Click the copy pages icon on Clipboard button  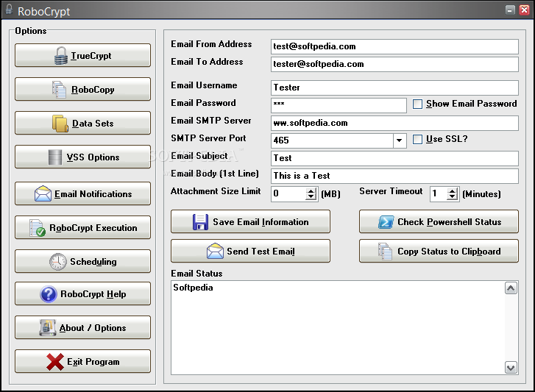pyautogui.click(x=385, y=252)
